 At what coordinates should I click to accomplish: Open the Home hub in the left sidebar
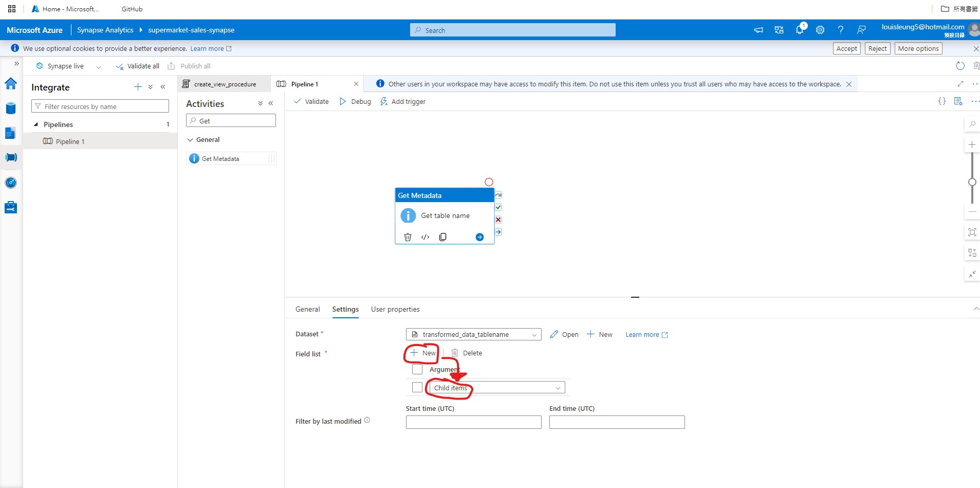[x=11, y=83]
